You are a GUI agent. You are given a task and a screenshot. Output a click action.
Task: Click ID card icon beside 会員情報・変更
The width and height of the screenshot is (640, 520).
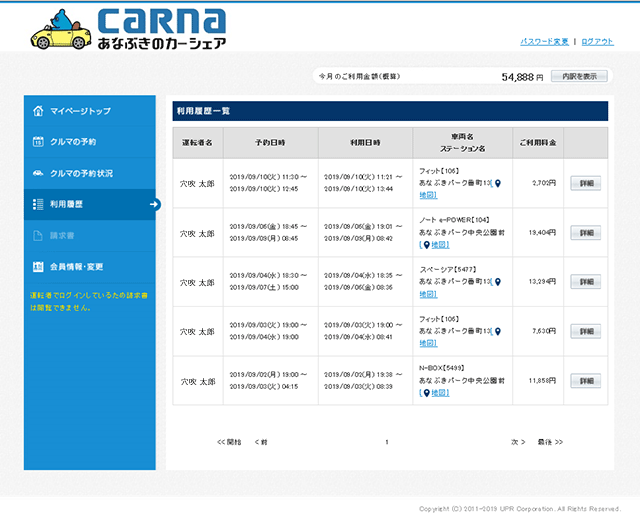tap(37, 267)
